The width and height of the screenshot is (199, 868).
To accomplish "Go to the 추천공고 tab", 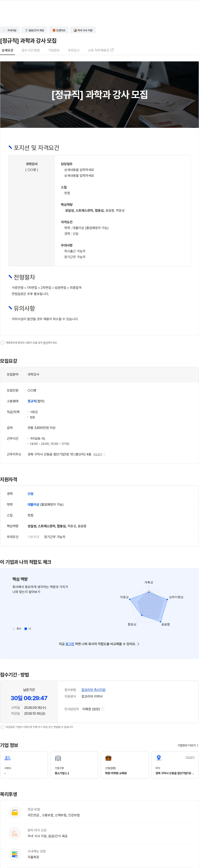I will 74,50.
